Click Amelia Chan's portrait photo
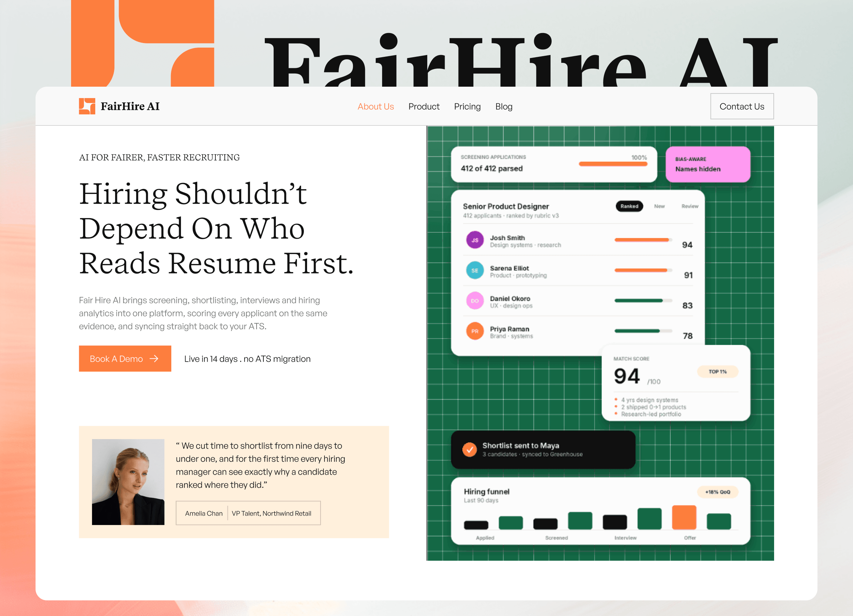This screenshot has width=853, height=616. pos(128,482)
